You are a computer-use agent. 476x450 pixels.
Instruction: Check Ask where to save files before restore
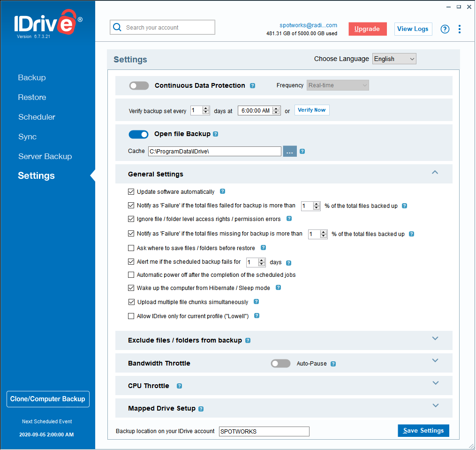pyautogui.click(x=131, y=248)
